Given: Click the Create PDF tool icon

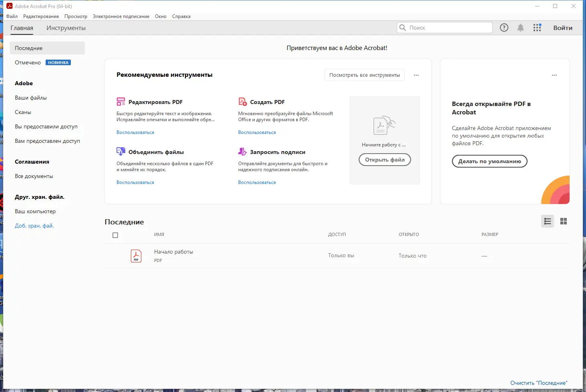Looking at the screenshot, I should pos(243,102).
